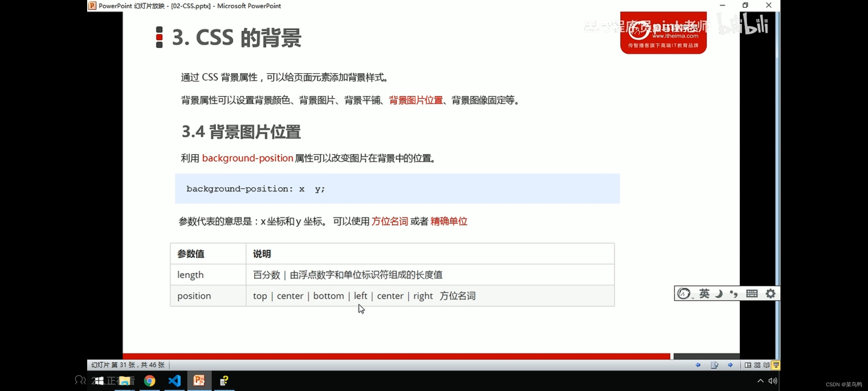
Task: Open Google Chrome from the taskbar
Action: click(x=149, y=381)
